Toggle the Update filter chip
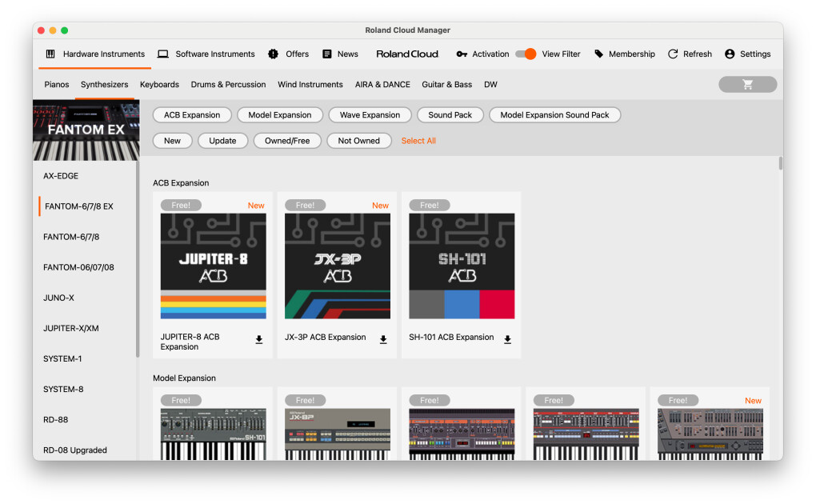Image resolution: width=816 pixels, height=504 pixels. tap(222, 141)
